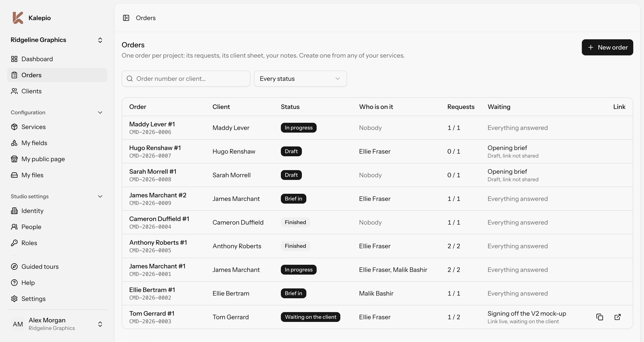The height and width of the screenshot is (342, 644).
Task: Open Services via its box icon
Action: [14, 127]
